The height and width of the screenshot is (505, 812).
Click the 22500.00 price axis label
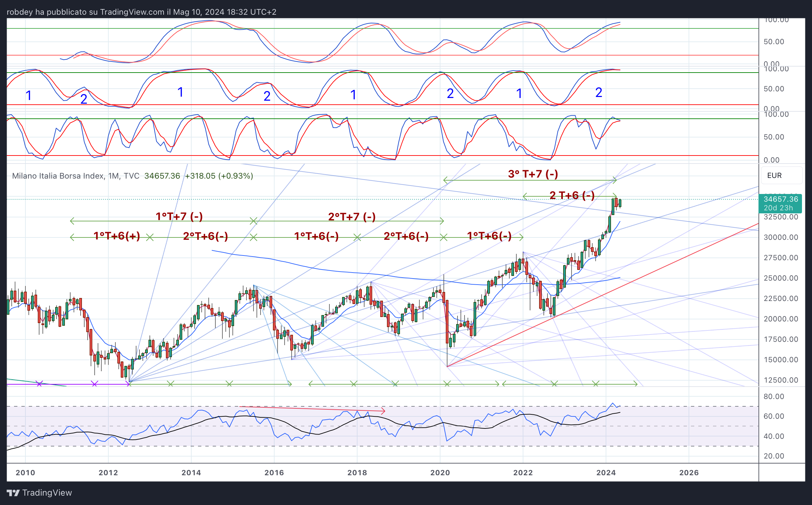[781, 299]
